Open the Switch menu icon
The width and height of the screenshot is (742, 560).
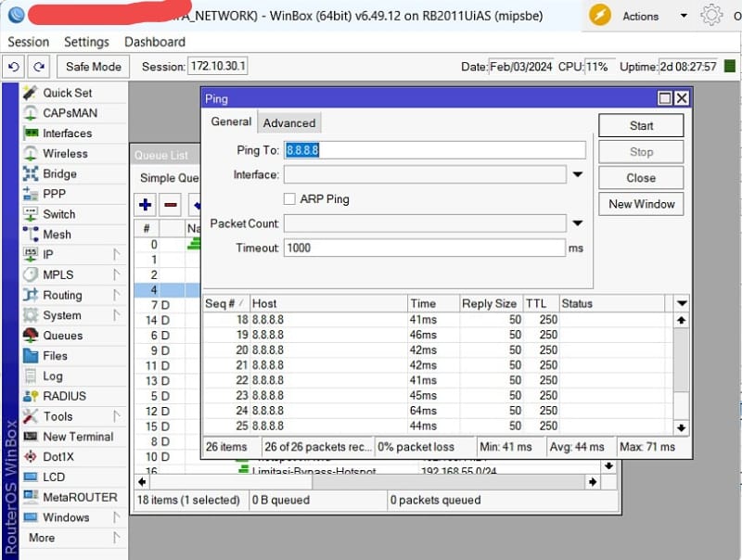[x=31, y=214]
